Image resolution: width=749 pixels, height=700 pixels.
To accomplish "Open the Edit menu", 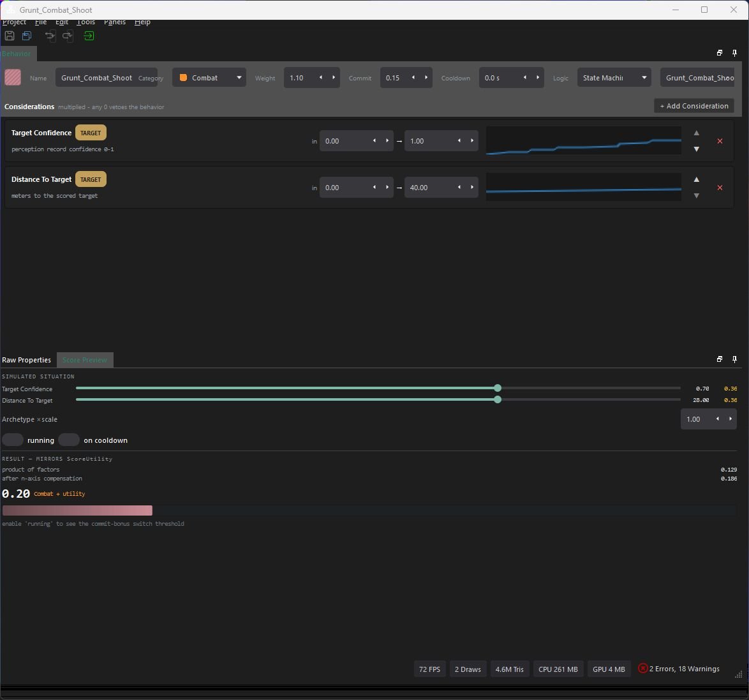I will [62, 22].
